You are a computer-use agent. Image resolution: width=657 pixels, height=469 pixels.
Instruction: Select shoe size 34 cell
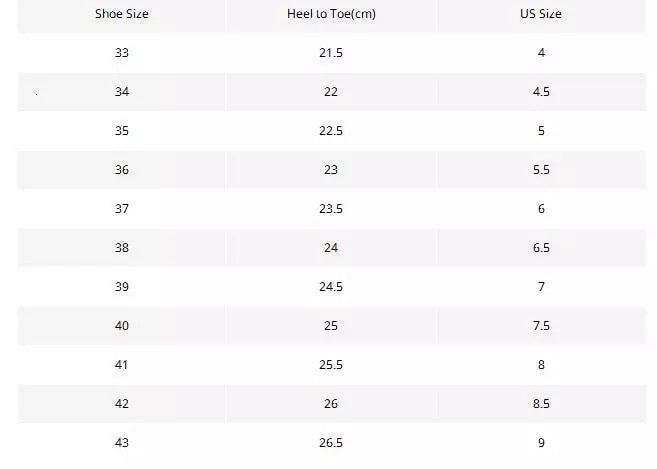122,92
